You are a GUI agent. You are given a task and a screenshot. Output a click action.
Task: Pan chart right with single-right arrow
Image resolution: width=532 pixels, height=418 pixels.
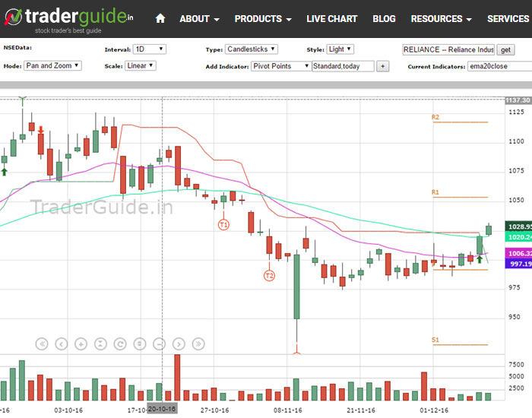tap(179, 344)
